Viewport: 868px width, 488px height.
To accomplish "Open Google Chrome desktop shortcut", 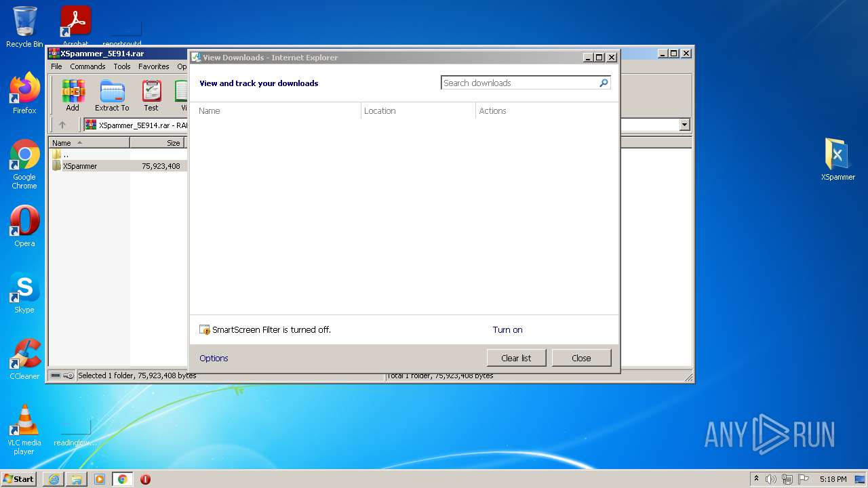I will 24,164.
